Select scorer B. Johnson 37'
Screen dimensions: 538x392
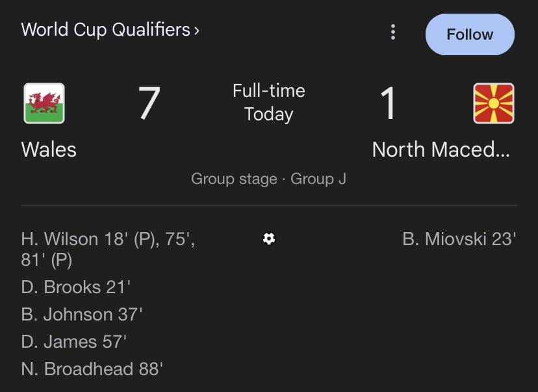coord(82,315)
